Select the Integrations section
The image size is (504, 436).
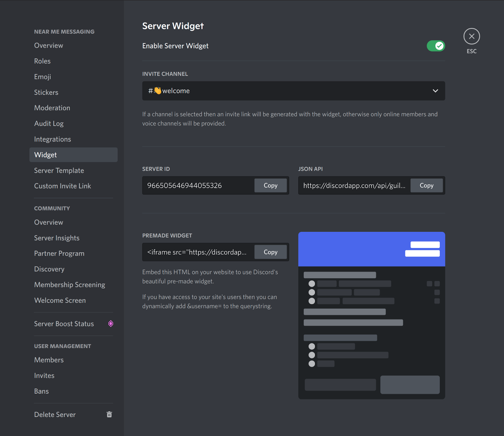[52, 139]
